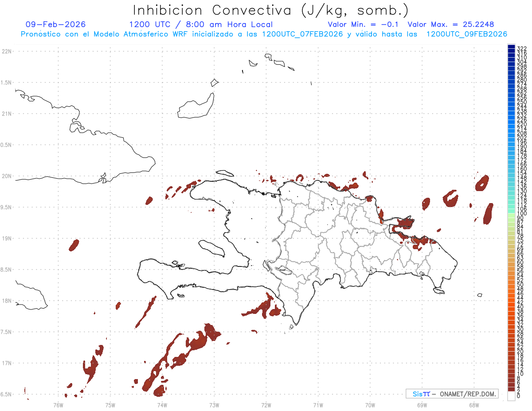Click the "Valor Max. = 25.2248" readout
Screen dimensions: 532x411
pyautogui.click(x=450, y=24)
